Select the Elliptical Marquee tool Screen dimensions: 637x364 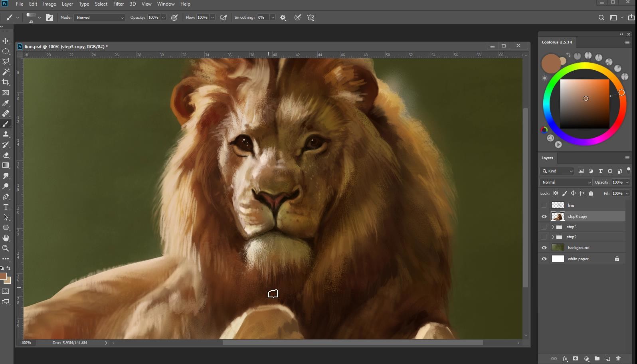(6, 51)
